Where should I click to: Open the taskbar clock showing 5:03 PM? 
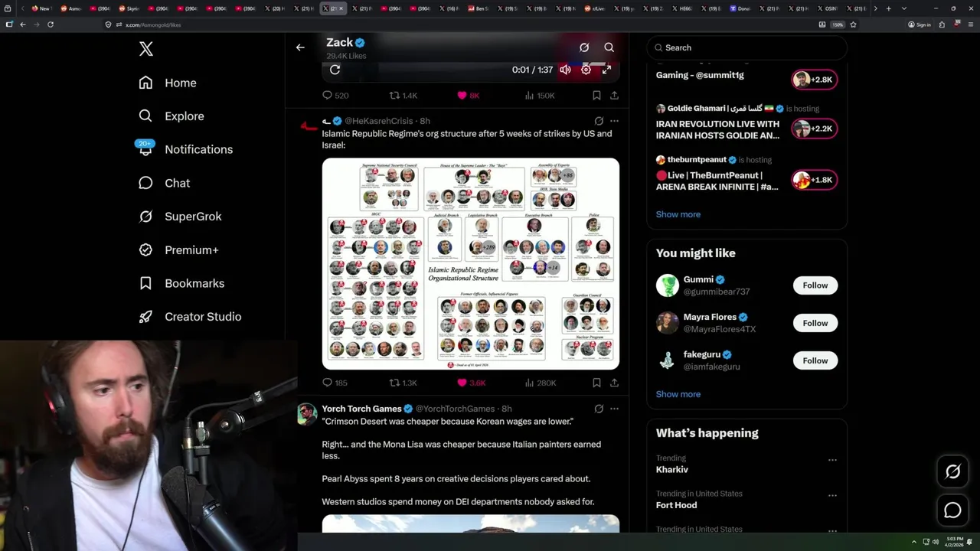coord(953,542)
